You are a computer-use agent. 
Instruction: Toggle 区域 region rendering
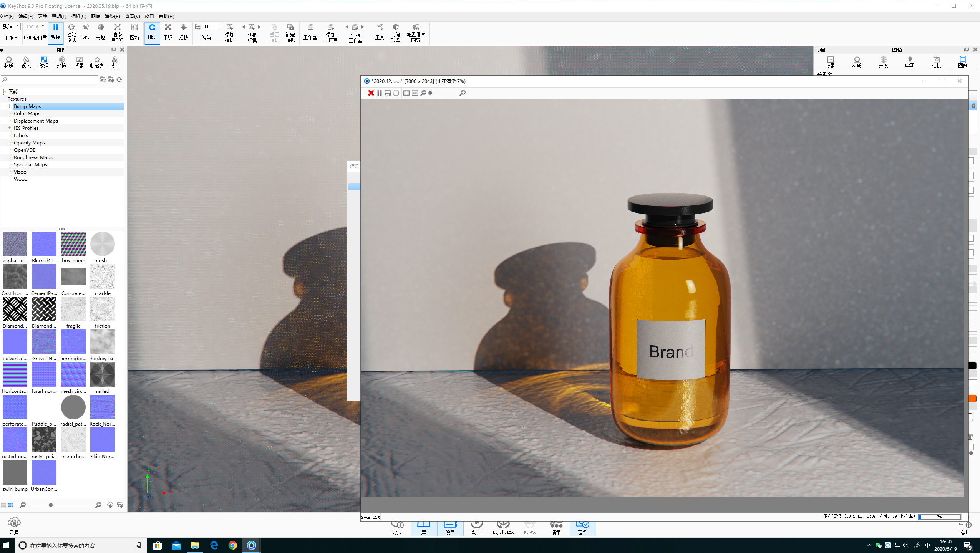(134, 33)
